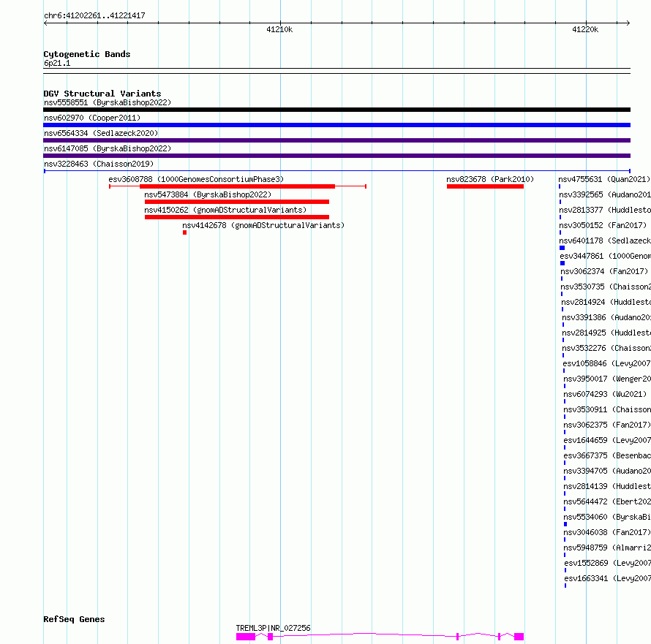This screenshot has height=644, width=651.
Task: Click the nsv602970 (Cooper2011) blue bar
Action: pyautogui.click(x=336, y=125)
